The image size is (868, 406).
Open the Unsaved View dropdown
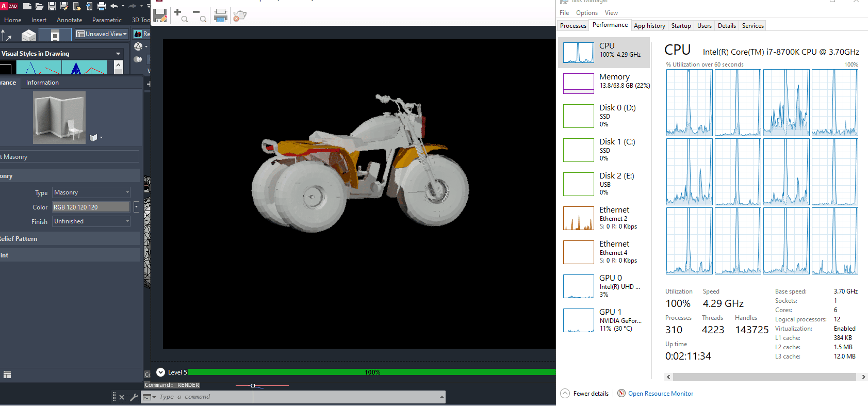[102, 34]
